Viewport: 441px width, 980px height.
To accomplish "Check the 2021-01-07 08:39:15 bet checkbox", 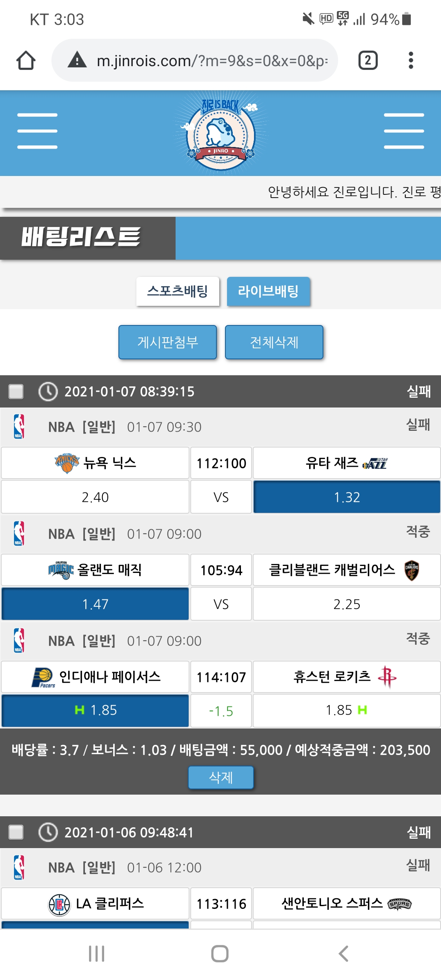I will point(16,391).
